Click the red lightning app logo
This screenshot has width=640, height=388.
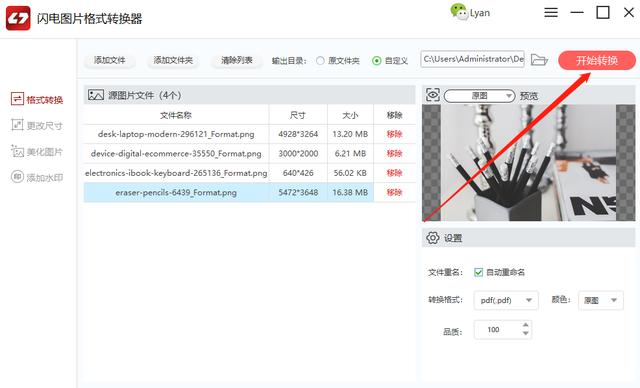(x=18, y=18)
